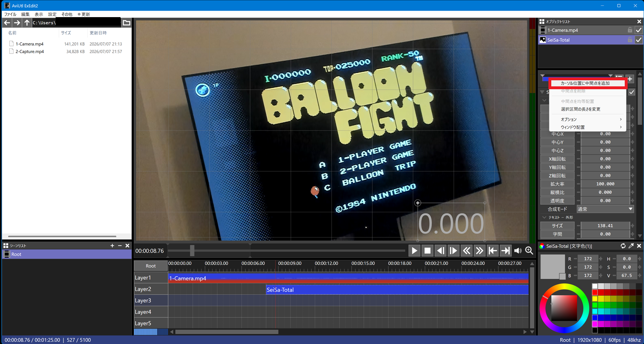Open the 設定 menu
Screen dimensions: 644x344
52,14
